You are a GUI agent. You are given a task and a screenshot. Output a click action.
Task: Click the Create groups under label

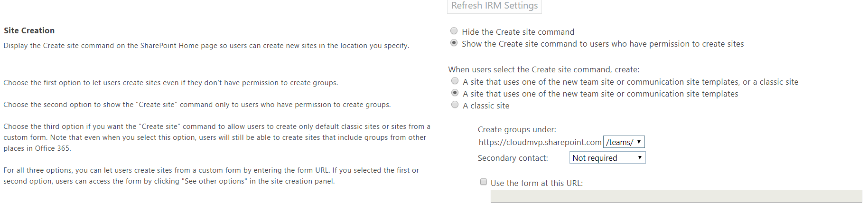(x=517, y=129)
